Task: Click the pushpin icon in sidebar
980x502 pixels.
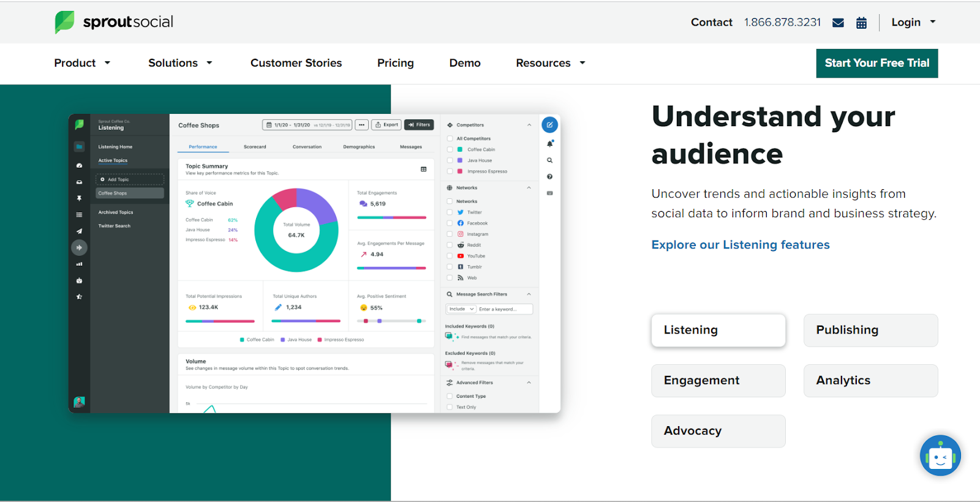Action: coord(79,198)
